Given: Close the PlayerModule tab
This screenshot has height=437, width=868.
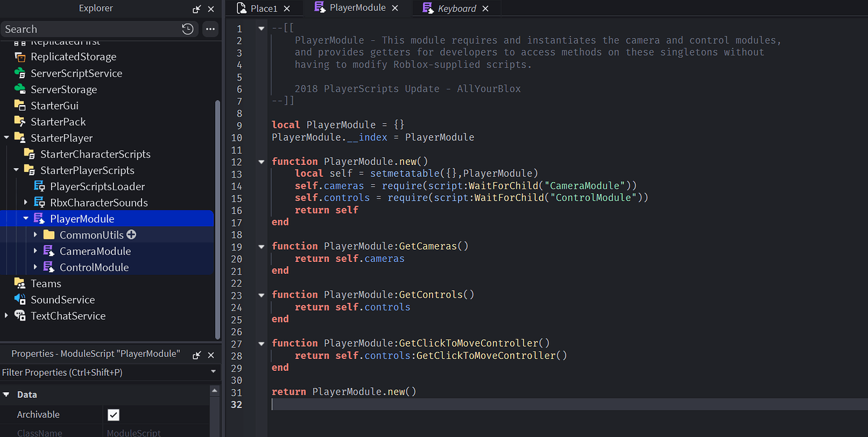Looking at the screenshot, I should pyautogui.click(x=395, y=8).
